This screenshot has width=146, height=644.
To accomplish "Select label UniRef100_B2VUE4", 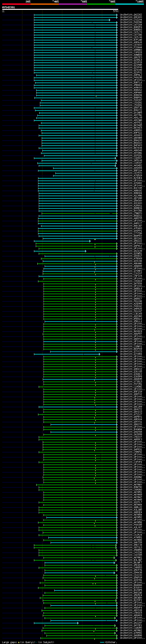I will 131,178.
